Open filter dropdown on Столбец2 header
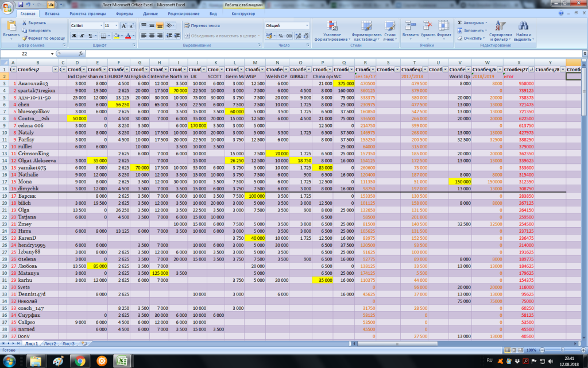This screenshot has width=588, height=368. click(x=56, y=69)
